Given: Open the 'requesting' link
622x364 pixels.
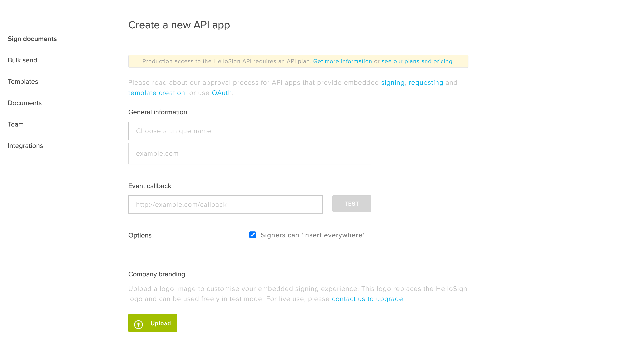Looking at the screenshot, I should point(426,83).
